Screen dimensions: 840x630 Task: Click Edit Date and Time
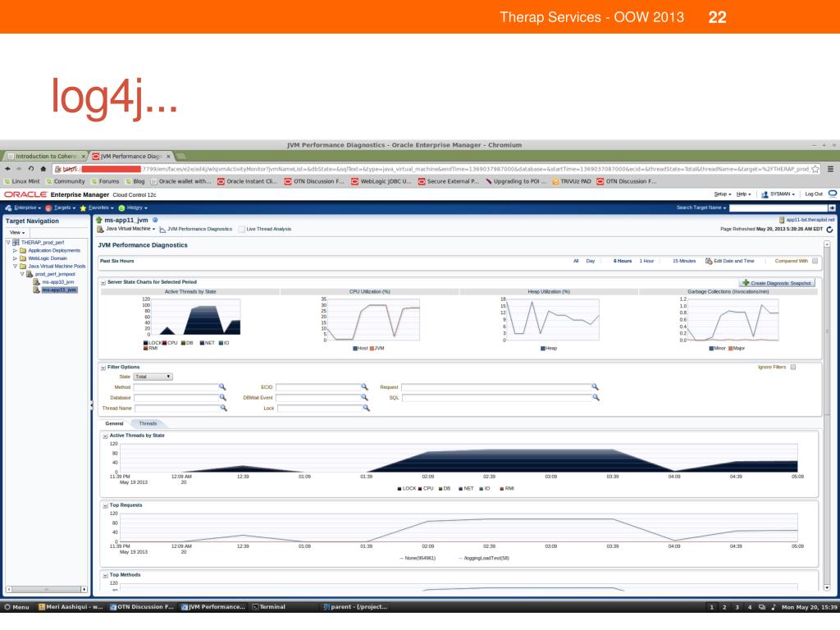coord(729,261)
